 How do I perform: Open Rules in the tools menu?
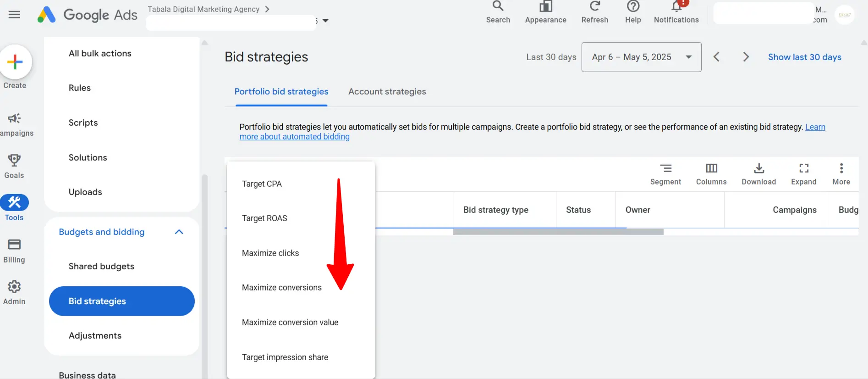tap(80, 88)
